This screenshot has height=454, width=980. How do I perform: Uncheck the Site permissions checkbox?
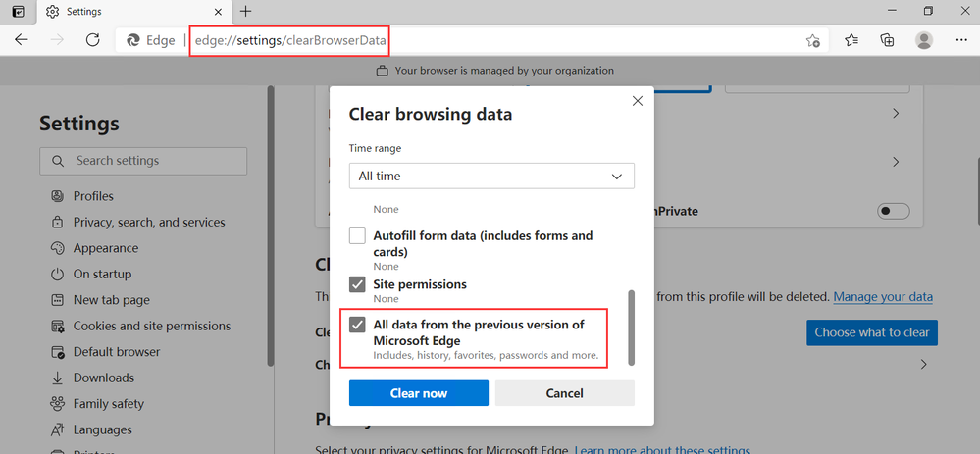[x=358, y=284]
